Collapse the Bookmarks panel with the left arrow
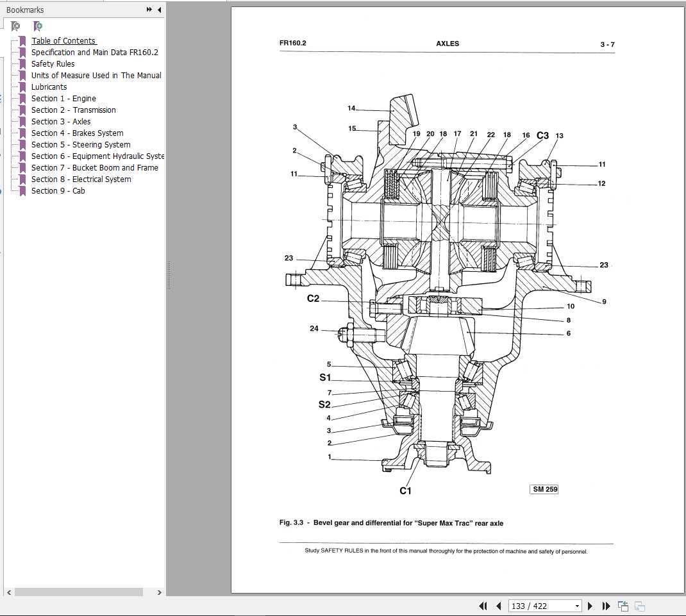 coord(159,9)
